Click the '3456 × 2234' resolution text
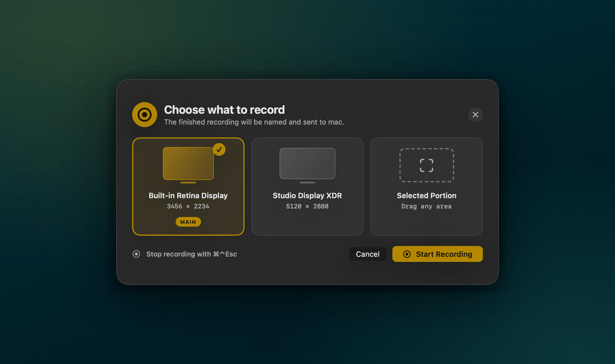Image resolution: width=615 pixels, height=364 pixels. pyautogui.click(x=188, y=206)
